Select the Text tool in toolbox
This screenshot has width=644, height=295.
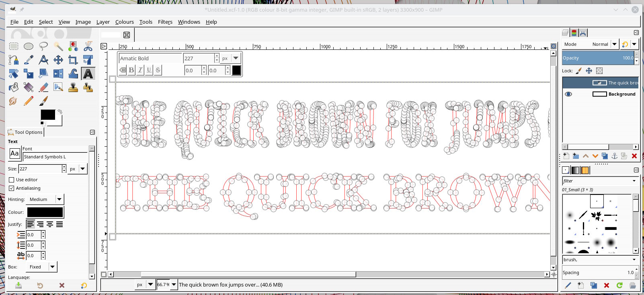(88, 74)
